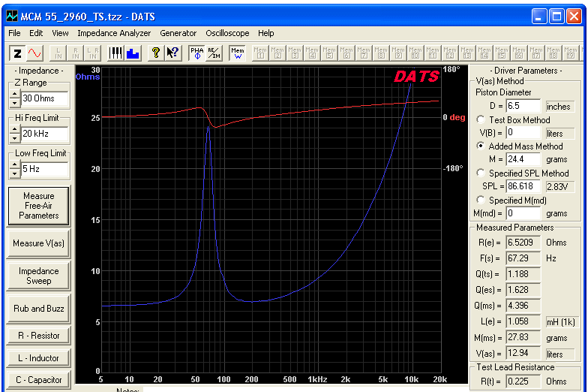Viewport: 588px width, 392px height.
Task: Click the C - Capacitor button
Action: click(x=39, y=380)
